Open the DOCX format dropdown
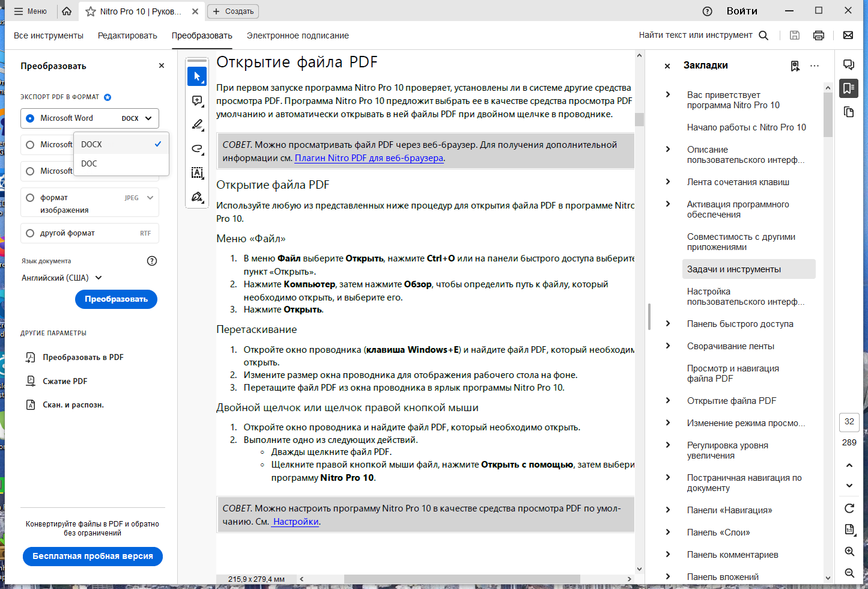This screenshot has height=589, width=868. pyautogui.click(x=138, y=118)
